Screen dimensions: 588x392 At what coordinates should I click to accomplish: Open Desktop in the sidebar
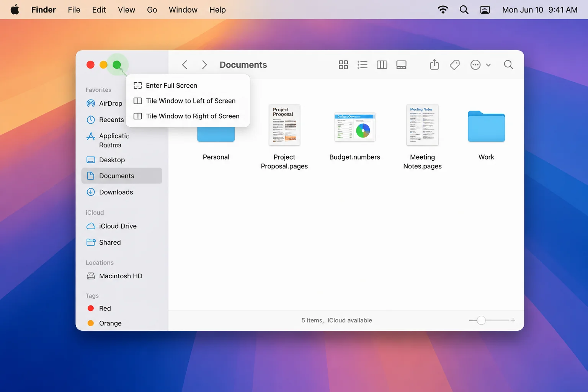(122, 160)
